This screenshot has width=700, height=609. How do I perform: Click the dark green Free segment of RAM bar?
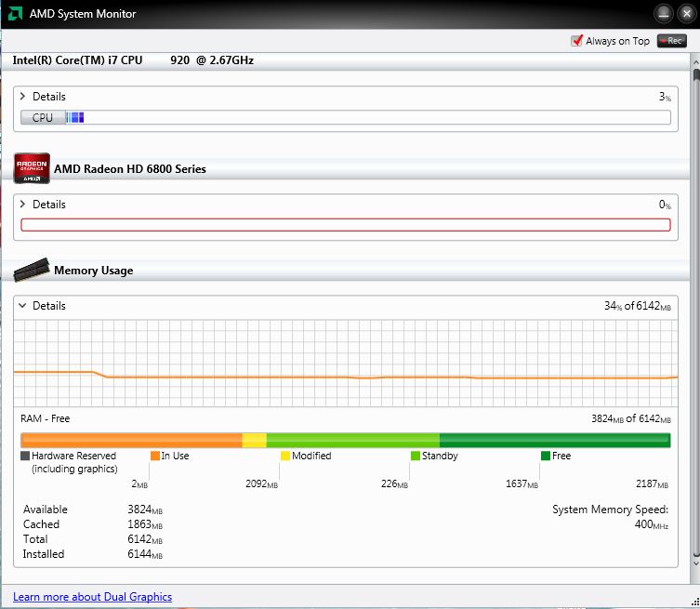click(x=555, y=440)
